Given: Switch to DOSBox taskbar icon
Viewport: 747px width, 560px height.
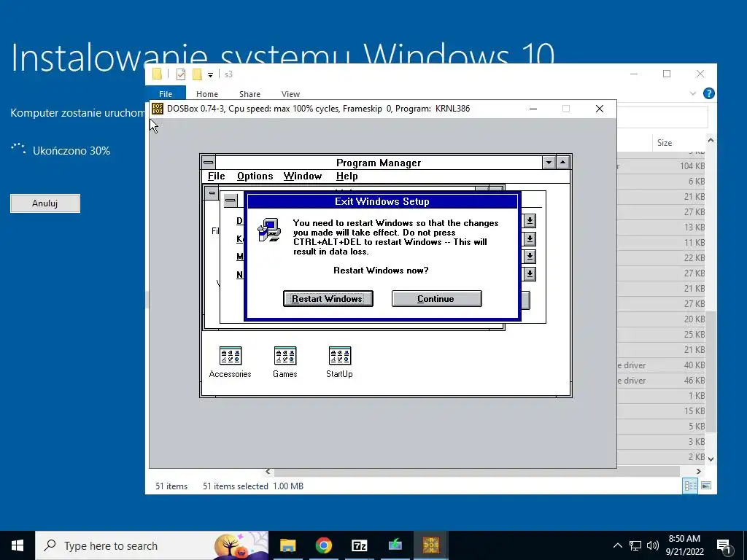Looking at the screenshot, I should click(x=430, y=545).
